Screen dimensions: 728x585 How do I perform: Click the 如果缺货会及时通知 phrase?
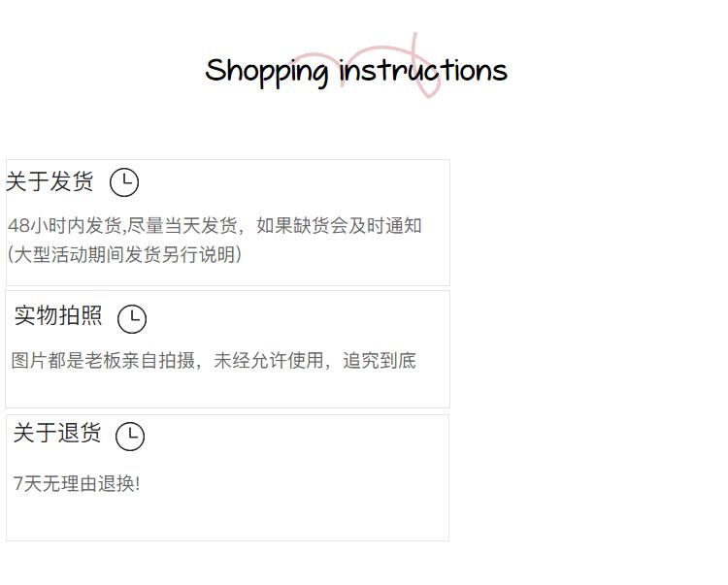(x=339, y=226)
